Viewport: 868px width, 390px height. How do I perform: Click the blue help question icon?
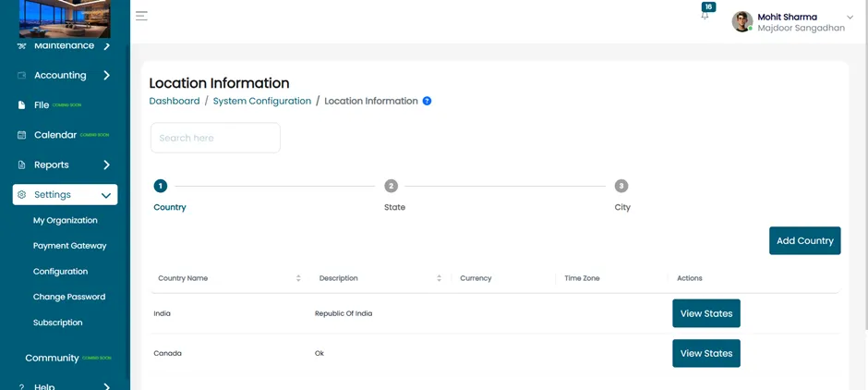[x=427, y=101]
